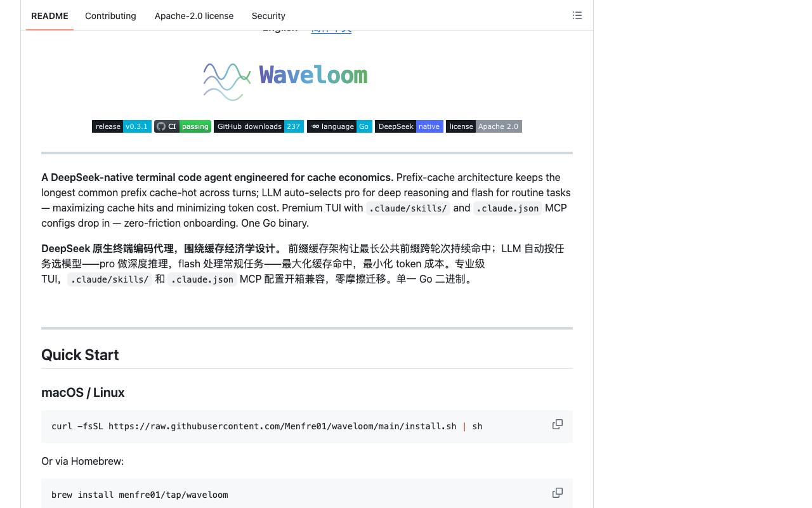
Task: Open the Apache-2.0 license tab
Action: tap(194, 16)
